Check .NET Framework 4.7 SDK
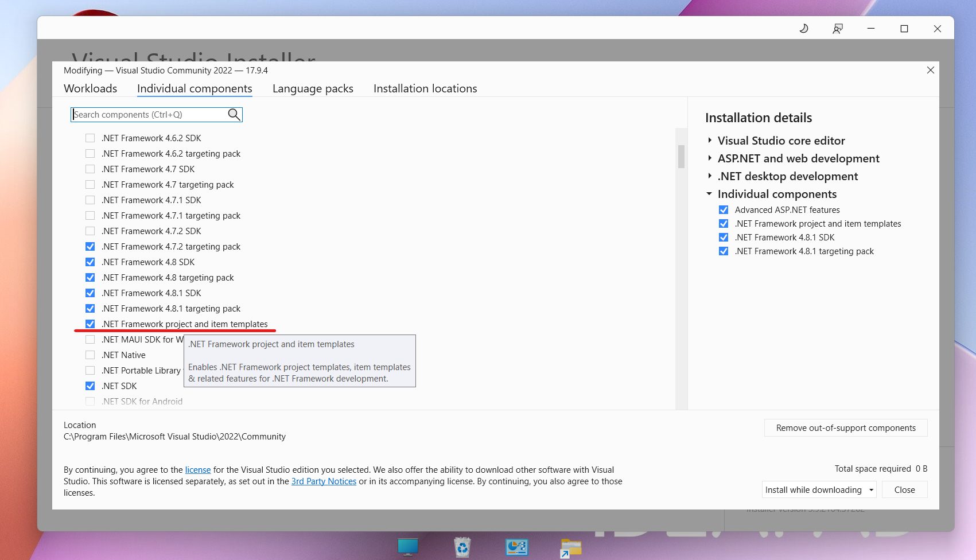This screenshot has height=560, width=976. click(x=90, y=169)
